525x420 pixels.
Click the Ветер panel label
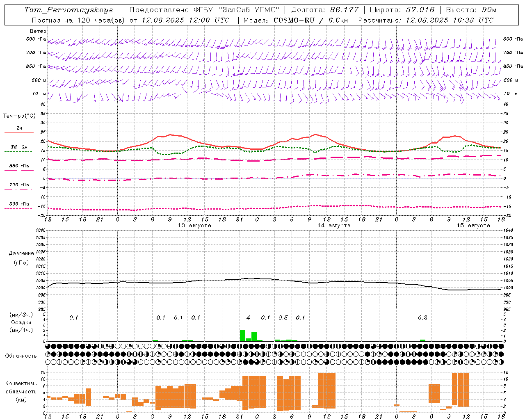pyautogui.click(x=38, y=31)
